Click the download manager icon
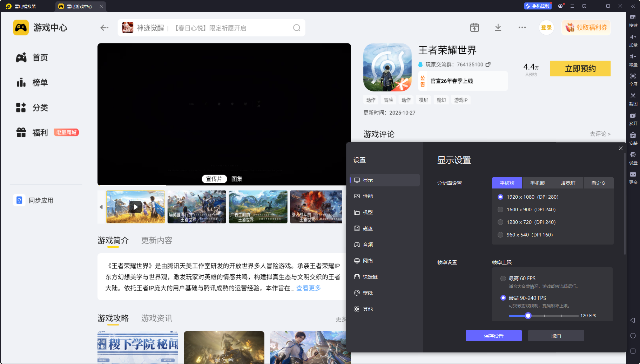This screenshot has height=364, width=640. [x=498, y=28]
